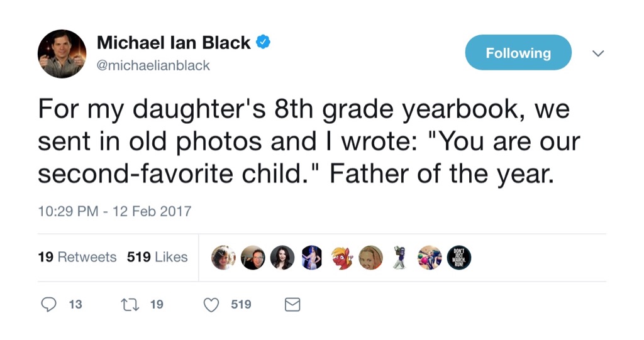The height and width of the screenshot is (340, 644).
Task: Click the 10:29 PM - 12 Feb 2017 timestamp
Action: (114, 211)
